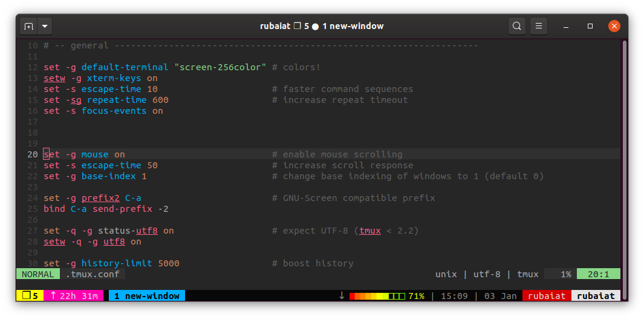Select the '1 new-window' tmux tab

click(x=147, y=296)
